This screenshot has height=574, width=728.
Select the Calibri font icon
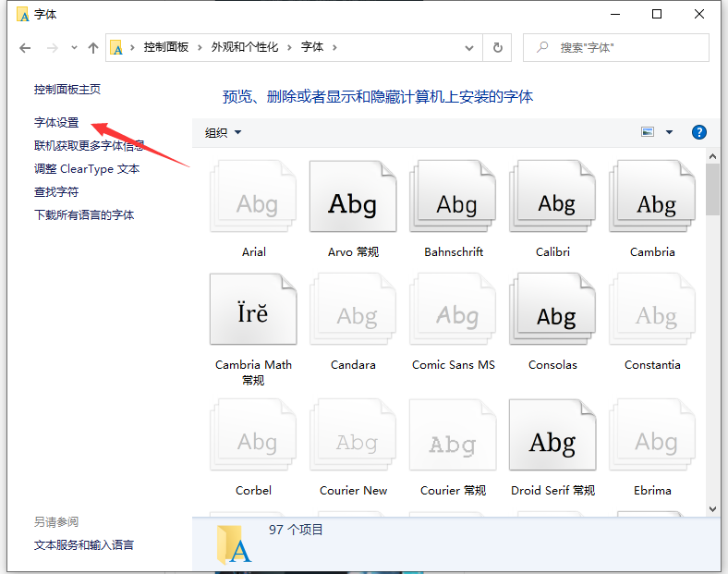pyautogui.click(x=552, y=196)
